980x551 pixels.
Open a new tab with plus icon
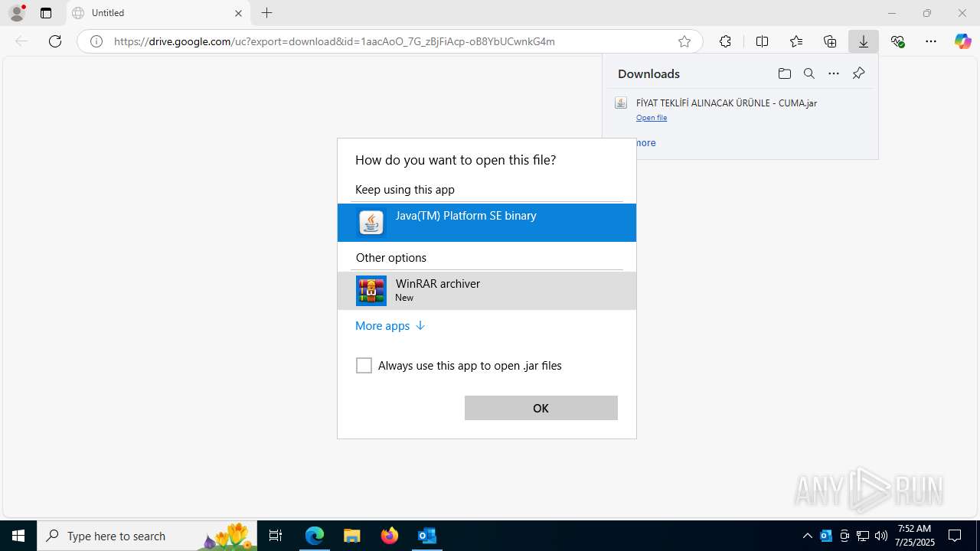click(266, 13)
